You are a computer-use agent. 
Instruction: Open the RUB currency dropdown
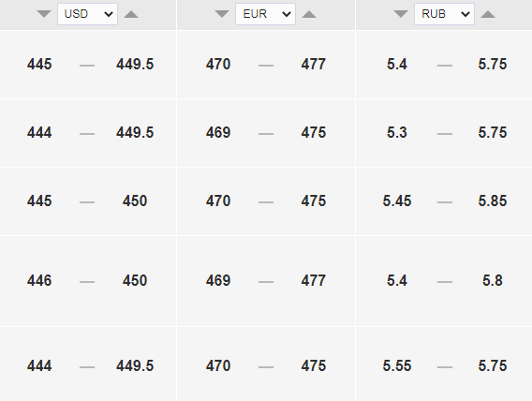pyautogui.click(x=444, y=14)
